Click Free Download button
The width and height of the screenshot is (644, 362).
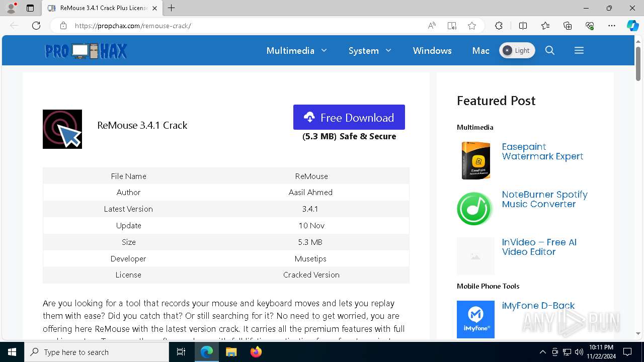[349, 117]
